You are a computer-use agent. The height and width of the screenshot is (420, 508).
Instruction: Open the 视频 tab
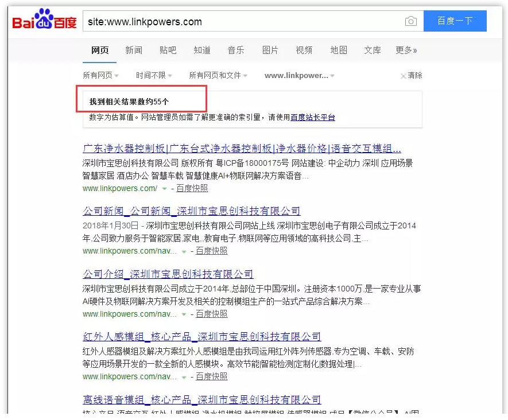304,50
